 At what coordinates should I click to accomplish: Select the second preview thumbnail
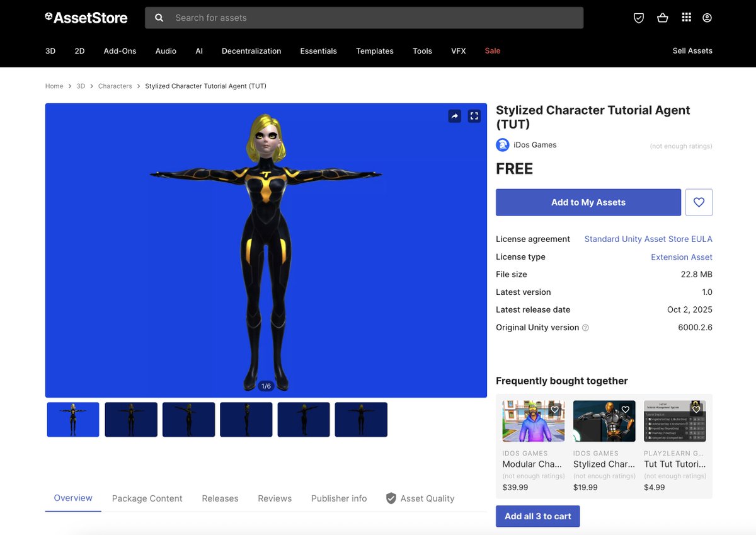(131, 420)
